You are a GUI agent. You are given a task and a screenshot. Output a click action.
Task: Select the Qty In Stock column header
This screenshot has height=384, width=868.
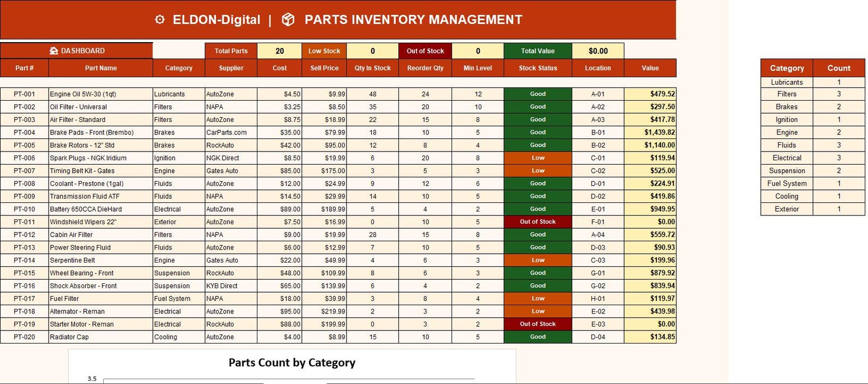(x=373, y=68)
